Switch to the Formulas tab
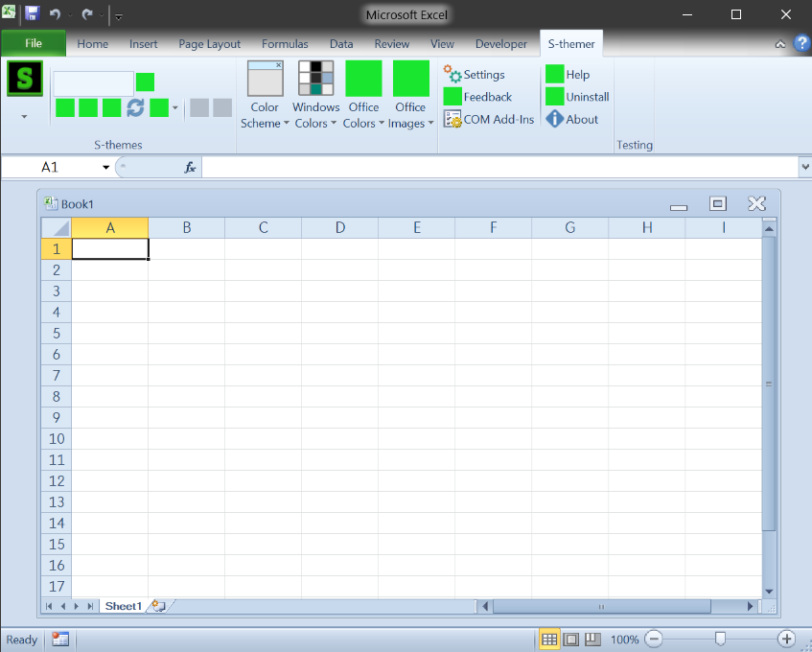The width and height of the screenshot is (812, 652). (x=285, y=44)
